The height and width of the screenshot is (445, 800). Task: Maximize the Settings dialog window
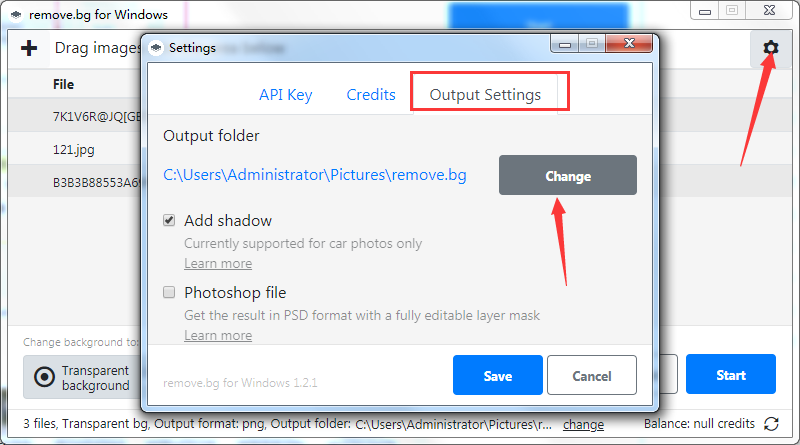pos(592,43)
